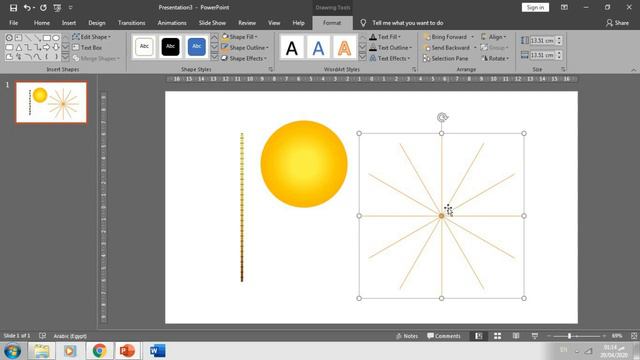Share the presentation
Screen dimensions: 640x360
(617, 23)
